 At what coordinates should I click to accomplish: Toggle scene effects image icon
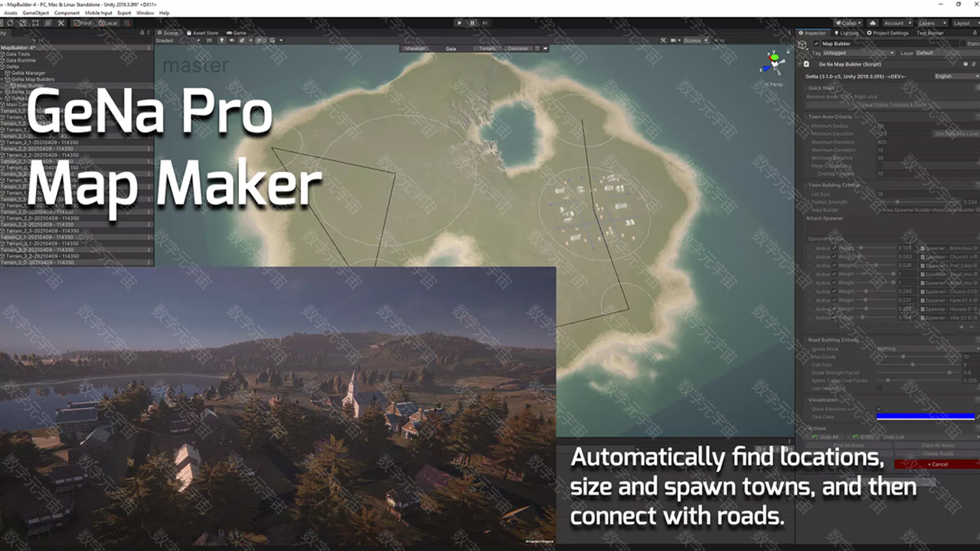[242, 41]
